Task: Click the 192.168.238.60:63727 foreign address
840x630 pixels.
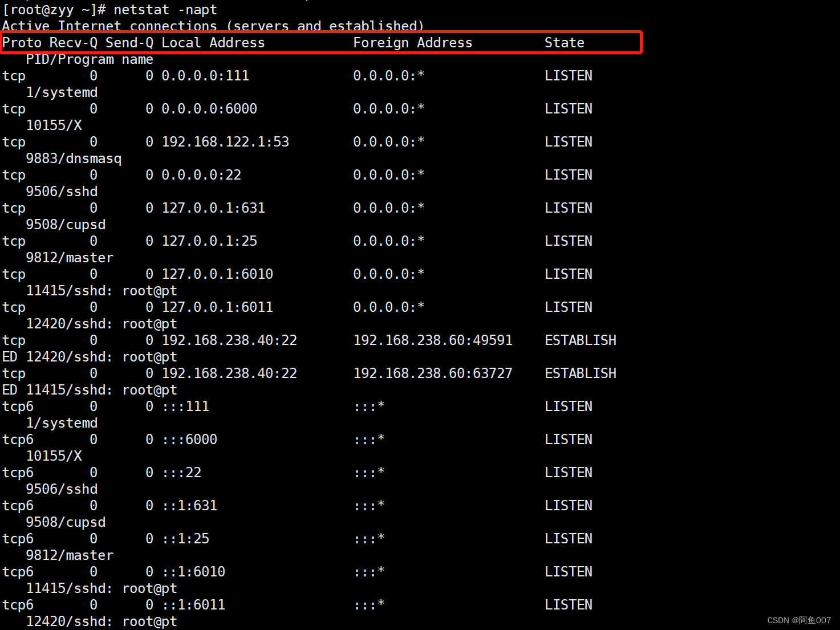Action: 432,373
